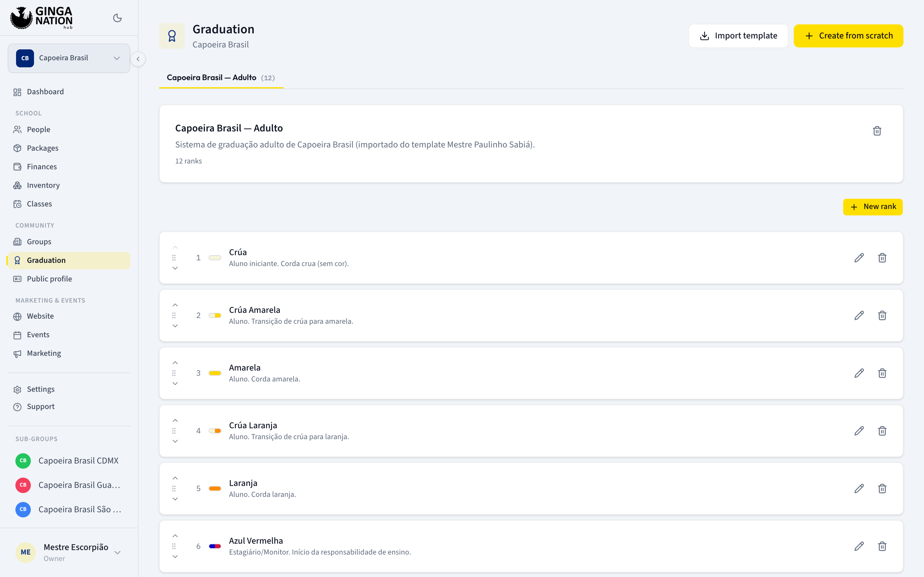Edit the Crúa Laranja rank

859,431
